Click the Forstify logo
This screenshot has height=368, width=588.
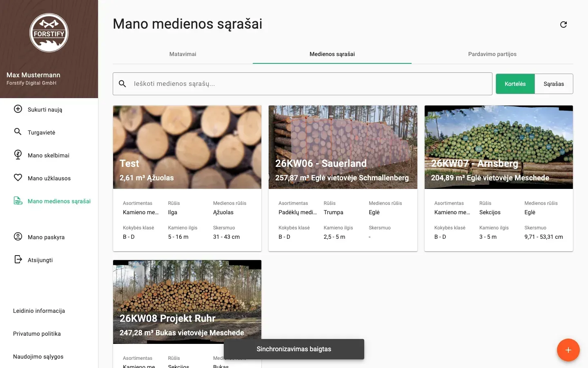coord(49,33)
